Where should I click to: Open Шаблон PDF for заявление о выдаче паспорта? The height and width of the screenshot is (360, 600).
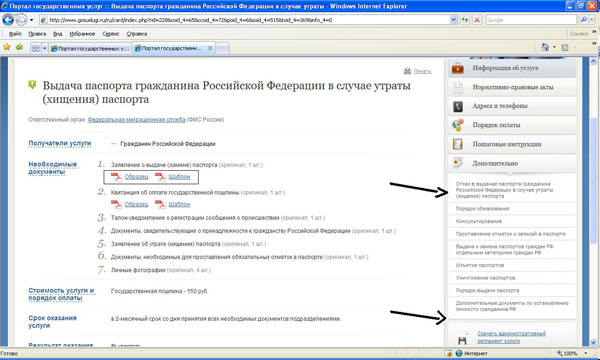(x=179, y=176)
